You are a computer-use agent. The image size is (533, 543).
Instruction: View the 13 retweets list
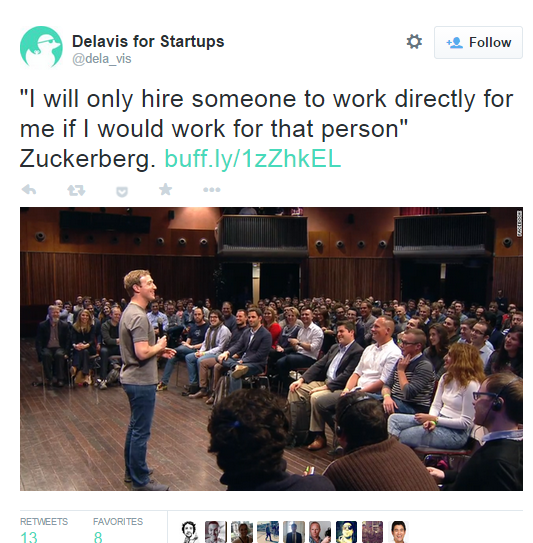44,531
